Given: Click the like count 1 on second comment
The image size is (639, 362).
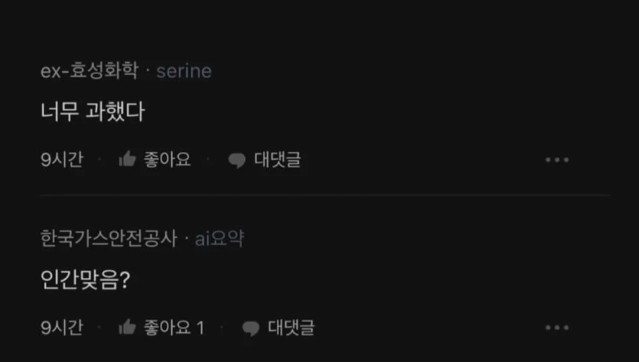Looking at the screenshot, I should [x=200, y=327].
